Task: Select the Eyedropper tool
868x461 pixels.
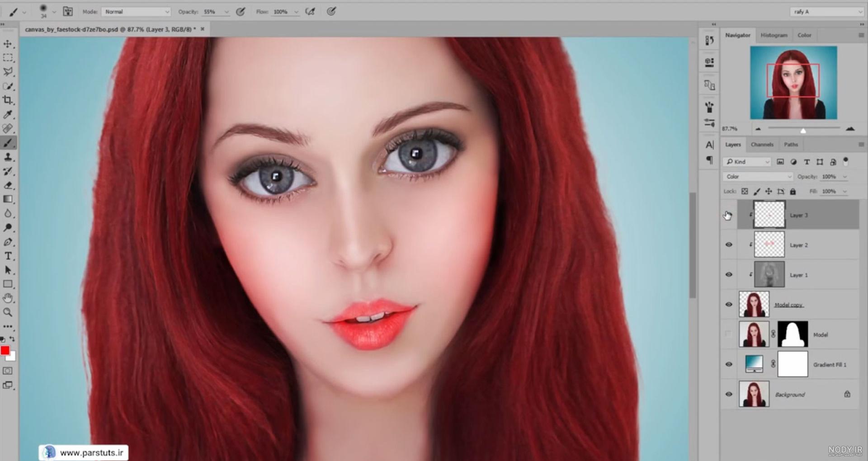Action: [x=8, y=114]
